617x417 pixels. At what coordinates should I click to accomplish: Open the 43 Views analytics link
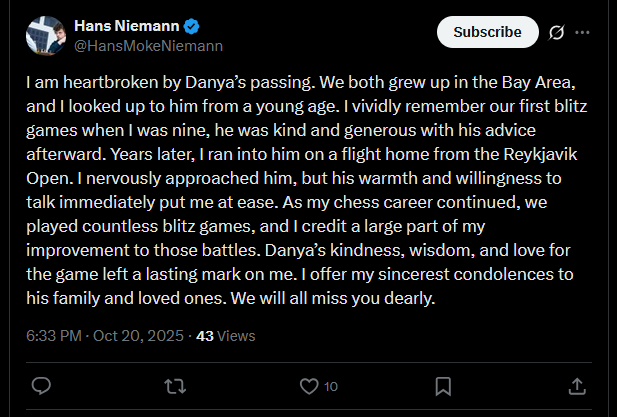(224, 336)
